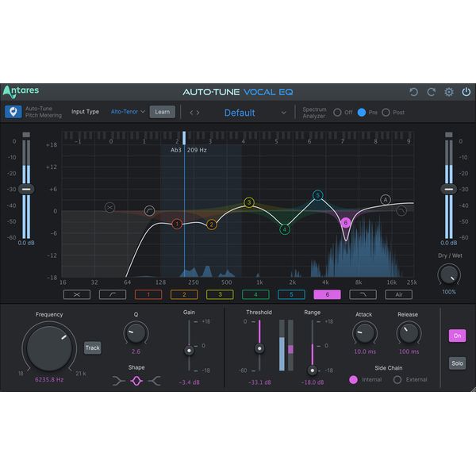The image size is (476, 476).
Task: Click the -33.1 dB threshold value
Action: 259,382
